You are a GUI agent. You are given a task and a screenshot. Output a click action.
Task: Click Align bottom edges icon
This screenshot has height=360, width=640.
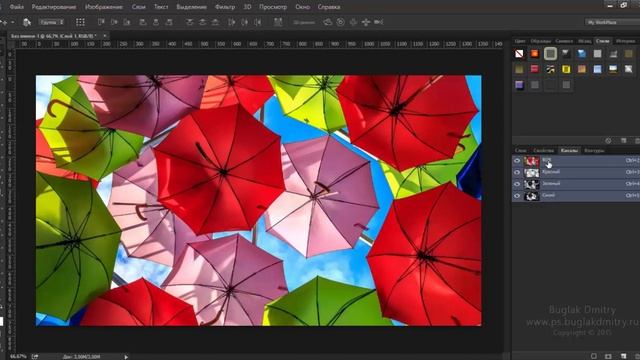(127, 22)
